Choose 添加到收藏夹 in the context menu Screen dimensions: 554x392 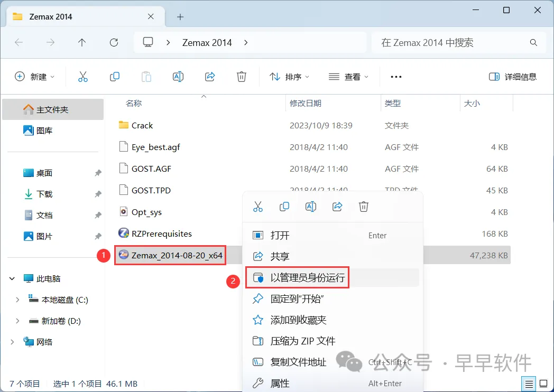tap(332, 320)
